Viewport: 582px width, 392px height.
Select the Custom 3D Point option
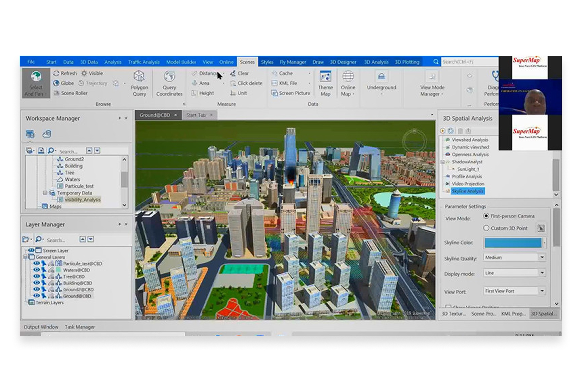coord(486,228)
